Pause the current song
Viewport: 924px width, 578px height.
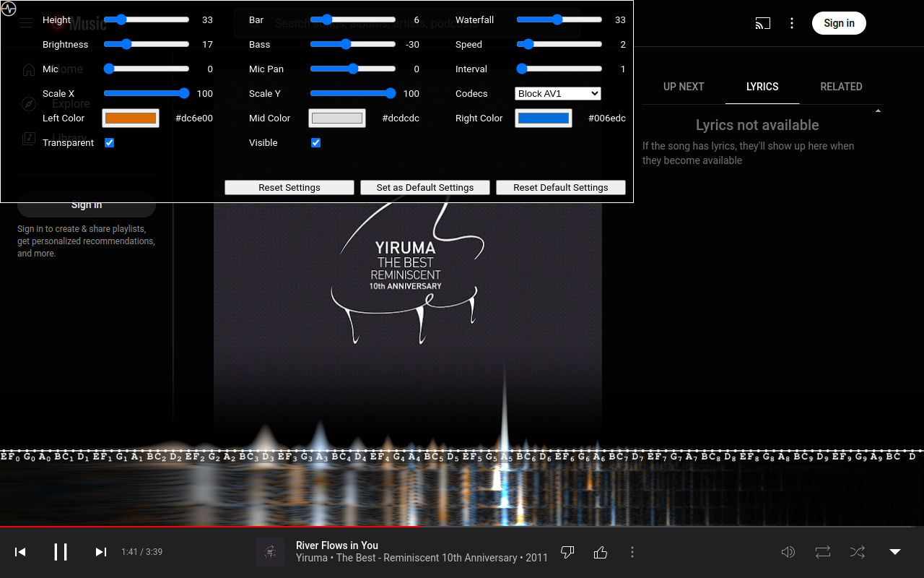point(61,552)
